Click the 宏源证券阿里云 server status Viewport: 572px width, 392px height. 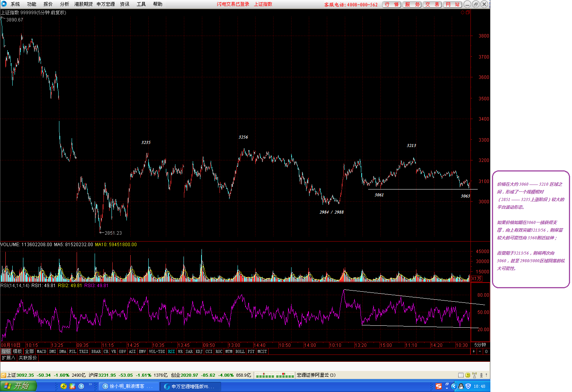pyautogui.click(x=316, y=375)
